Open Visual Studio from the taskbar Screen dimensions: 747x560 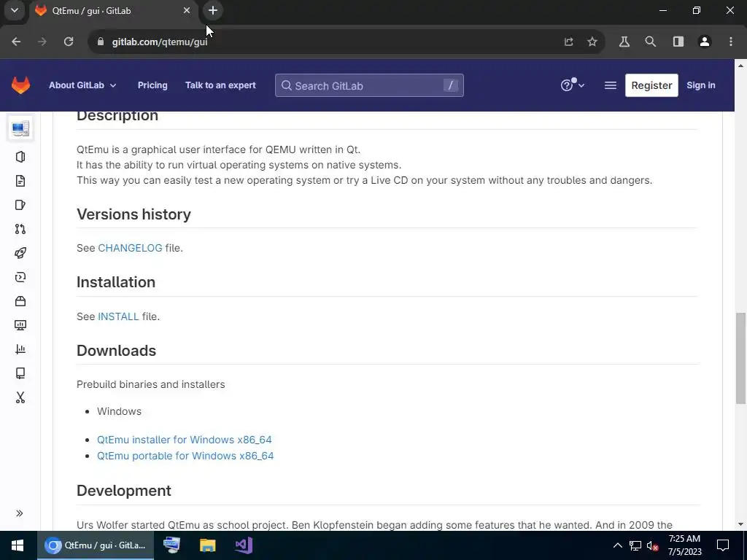(x=244, y=545)
